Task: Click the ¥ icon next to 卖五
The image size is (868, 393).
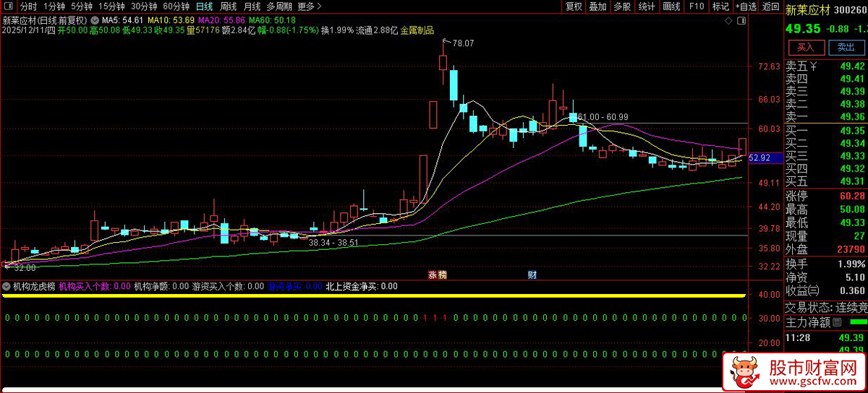Action: click(x=814, y=66)
